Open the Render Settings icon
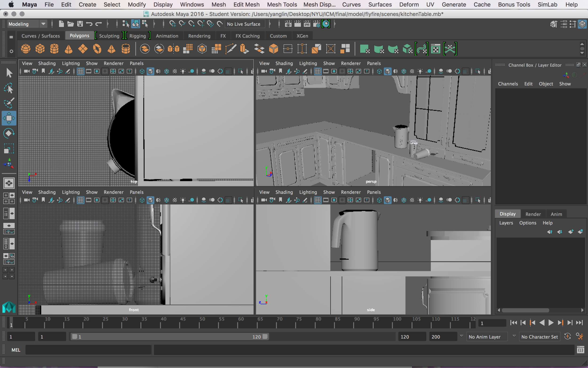 coord(317,24)
